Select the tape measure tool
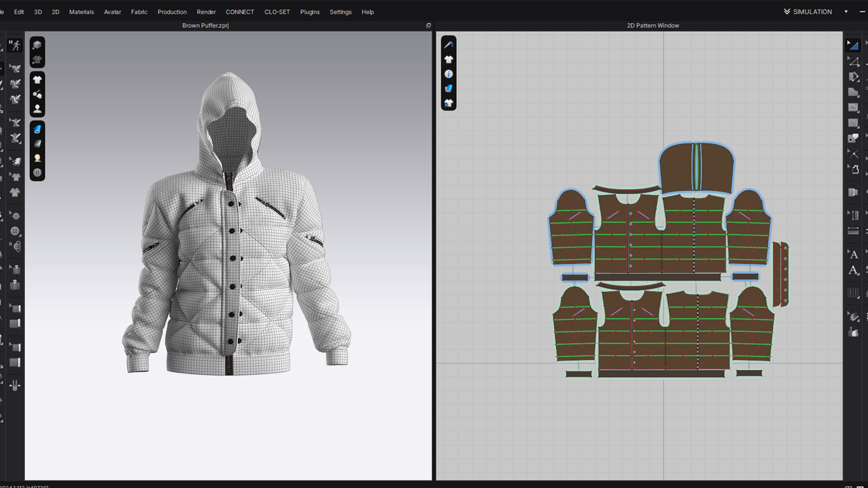868x488 pixels. 853,231
